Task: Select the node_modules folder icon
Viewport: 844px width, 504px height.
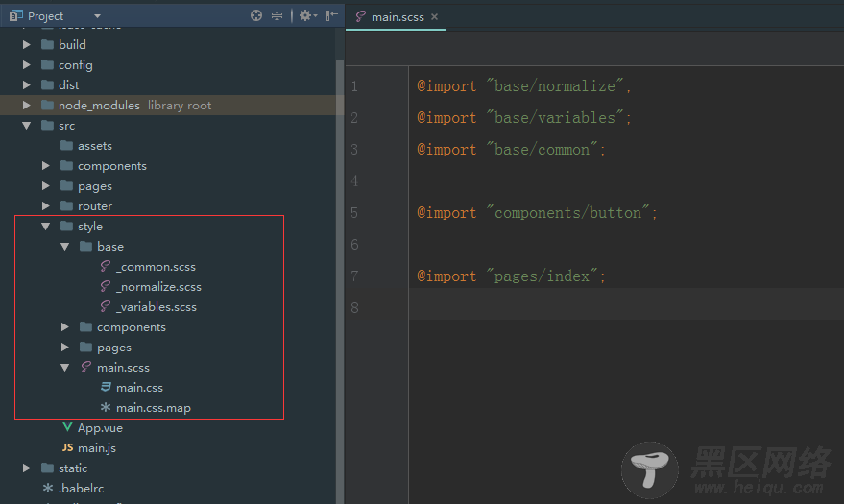Action: (47, 105)
